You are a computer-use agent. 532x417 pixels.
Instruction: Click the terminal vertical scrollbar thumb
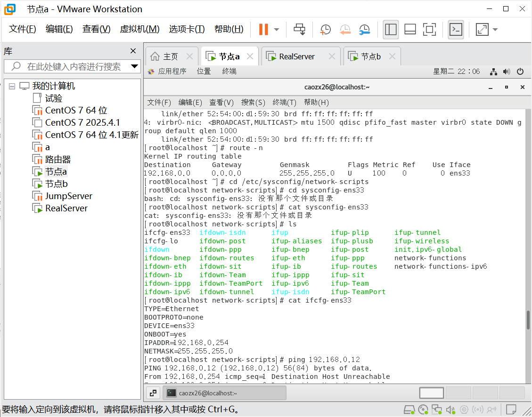[528, 320]
